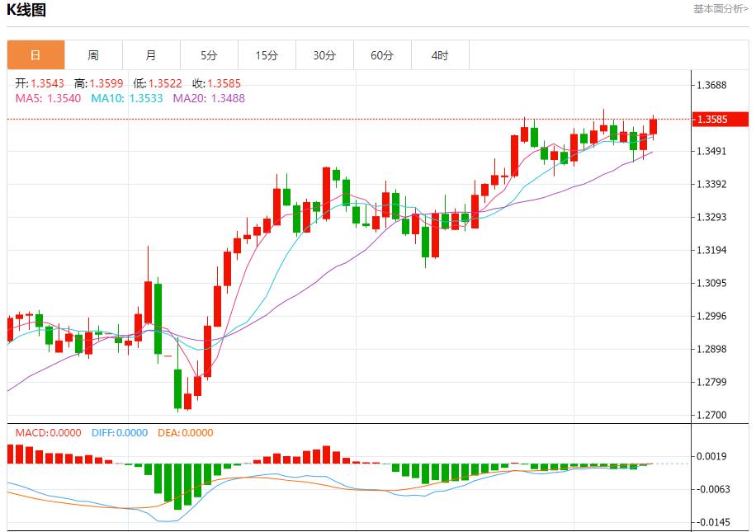Click the latest rightmost red candlestick
756x532 pixels.
coord(653,126)
